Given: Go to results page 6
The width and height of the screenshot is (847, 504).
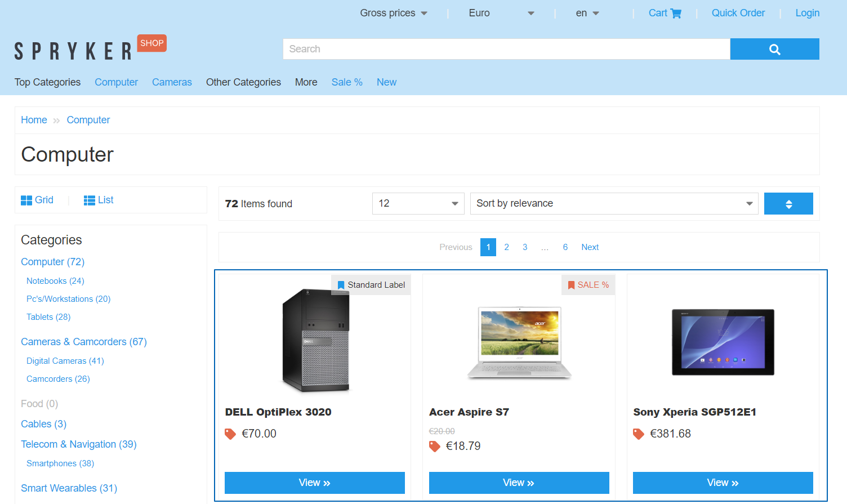Looking at the screenshot, I should (565, 247).
